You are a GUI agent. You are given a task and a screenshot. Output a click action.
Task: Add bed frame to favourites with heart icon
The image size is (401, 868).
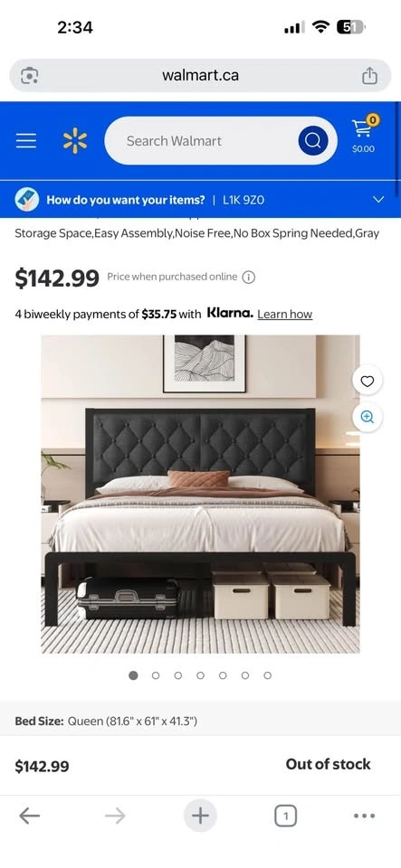[368, 381]
